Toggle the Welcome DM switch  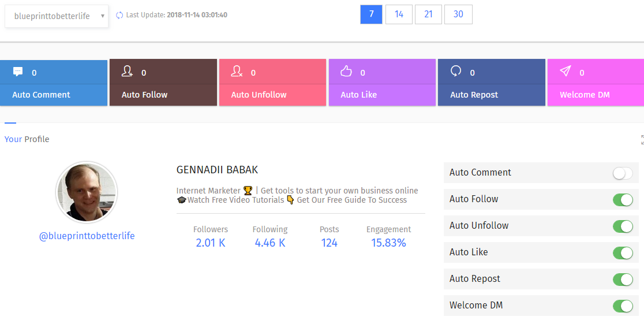click(x=623, y=306)
